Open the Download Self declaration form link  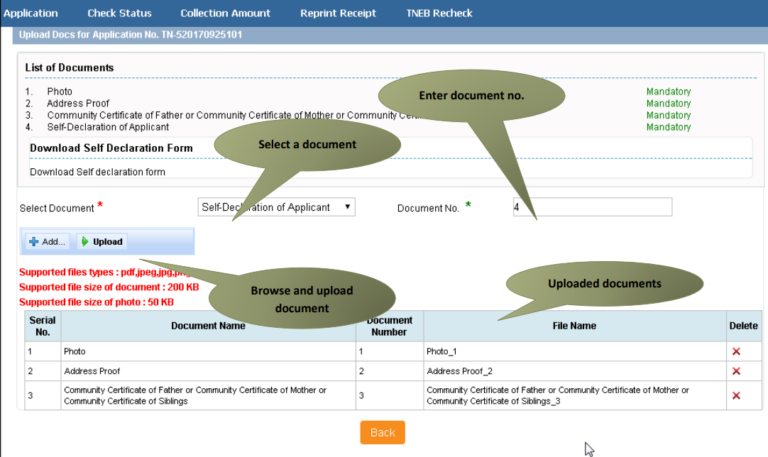point(97,171)
